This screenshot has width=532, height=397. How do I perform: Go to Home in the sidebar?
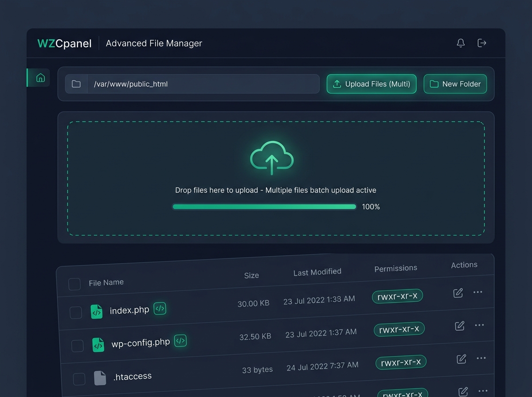click(x=40, y=78)
